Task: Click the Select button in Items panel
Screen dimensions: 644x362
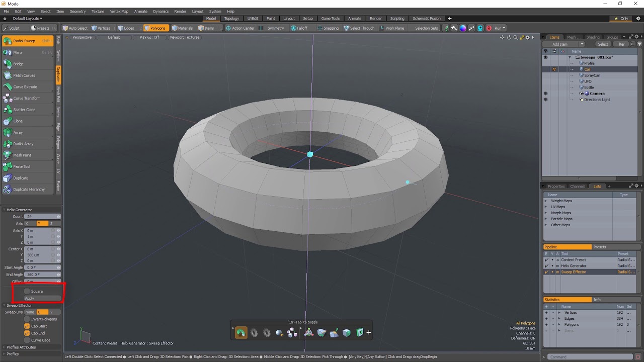Action: coord(603,44)
